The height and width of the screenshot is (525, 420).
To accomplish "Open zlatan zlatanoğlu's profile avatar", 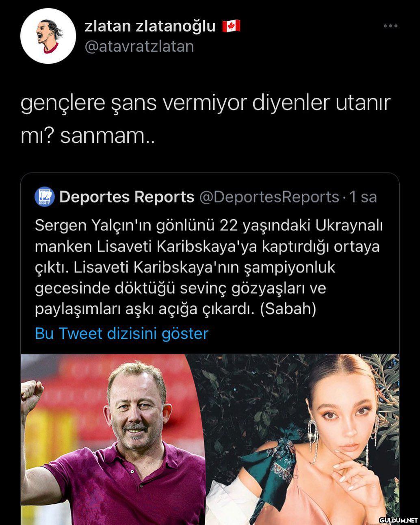I will [x=48, y=36].
